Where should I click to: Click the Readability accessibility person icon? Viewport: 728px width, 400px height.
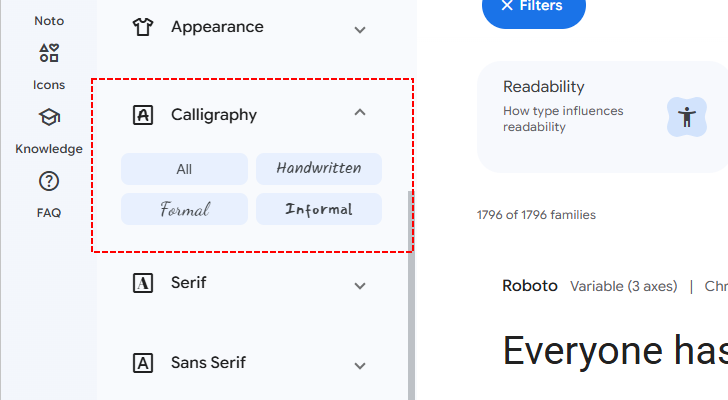pyautogui.click(x=686, y=116)
